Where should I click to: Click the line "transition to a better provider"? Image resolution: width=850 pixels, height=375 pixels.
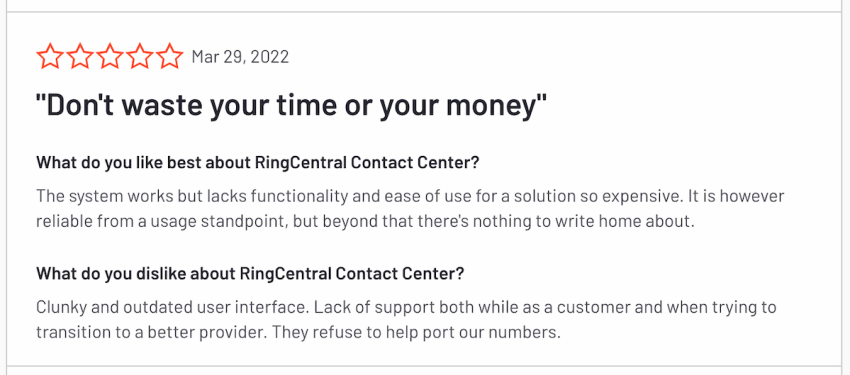tap(298, 333)
